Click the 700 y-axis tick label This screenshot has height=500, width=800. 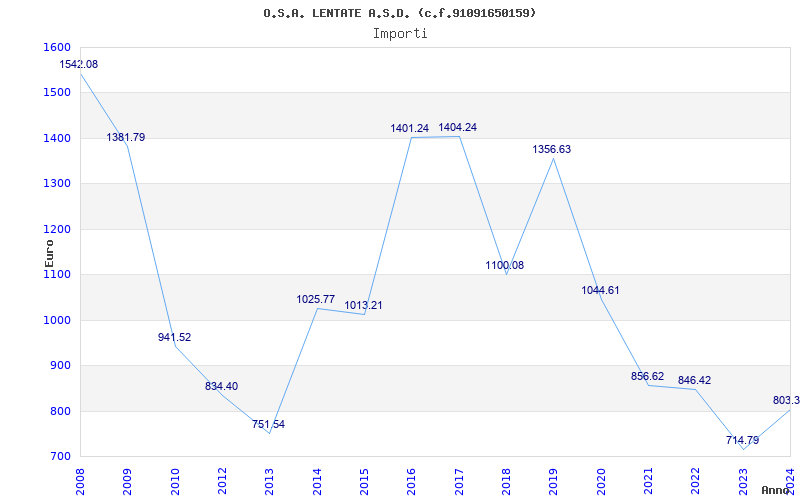(x=61, y=457)
